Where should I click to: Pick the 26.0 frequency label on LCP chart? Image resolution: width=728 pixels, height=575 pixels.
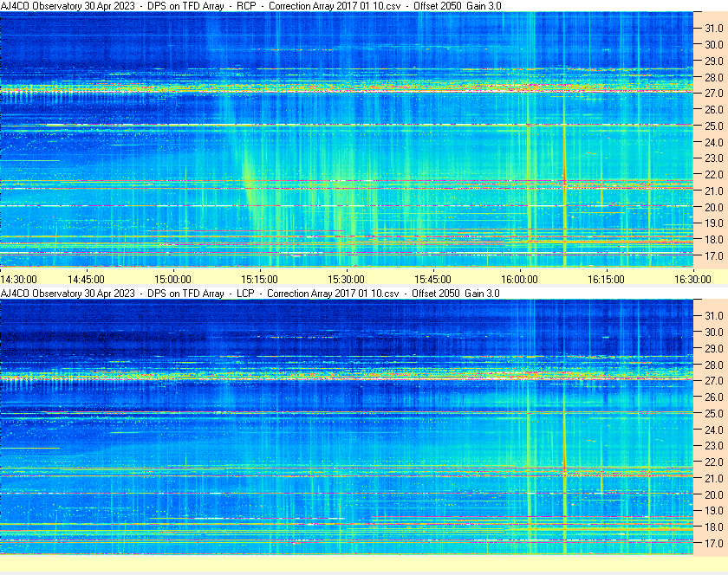[x=714, y=397]
